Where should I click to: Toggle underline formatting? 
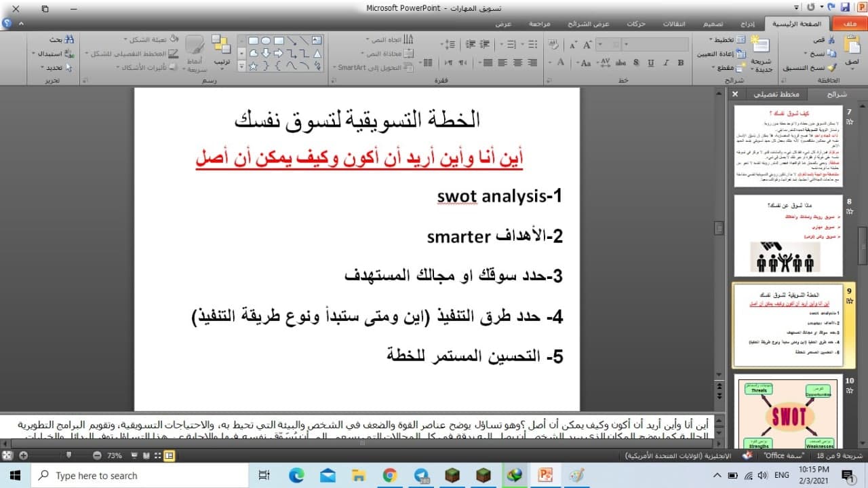click(x=650, y=62)
